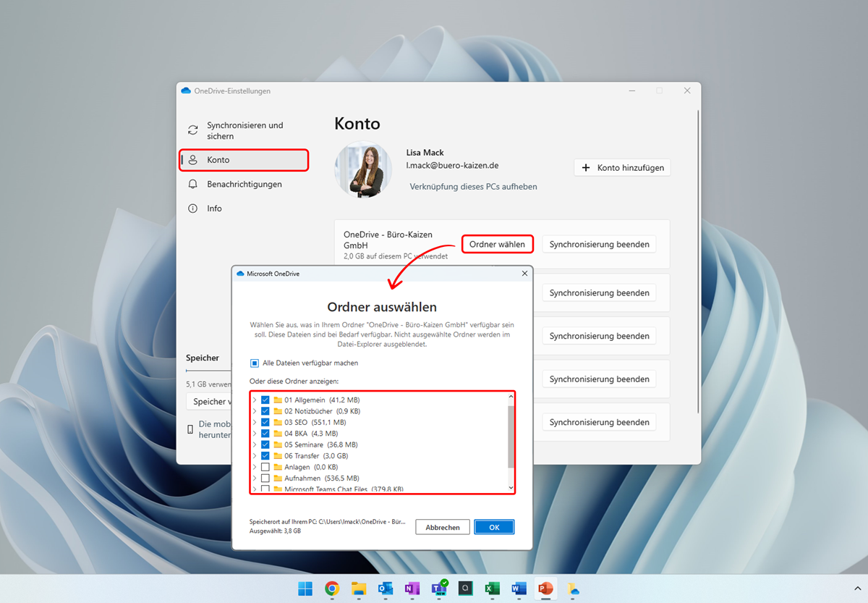Enable the Aufnahmen folder checkbox
The height and width of the screenshot is (603, 868).
[265, 478]
